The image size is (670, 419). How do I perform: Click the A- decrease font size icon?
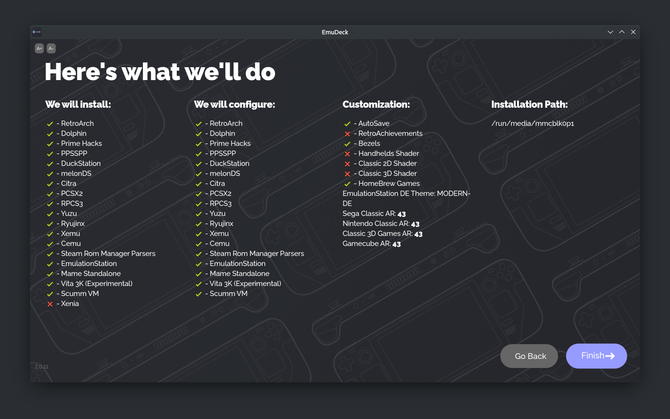point(51,48)
